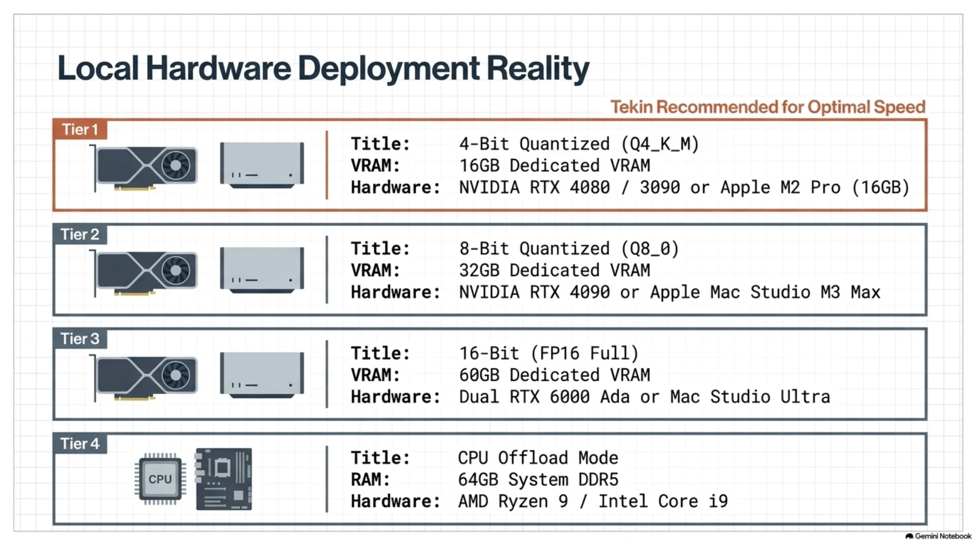980x547 pixels.
Task: Select 'Tekin Recommended for Optimal Speed' caption
Action: (x=768, y=107)
